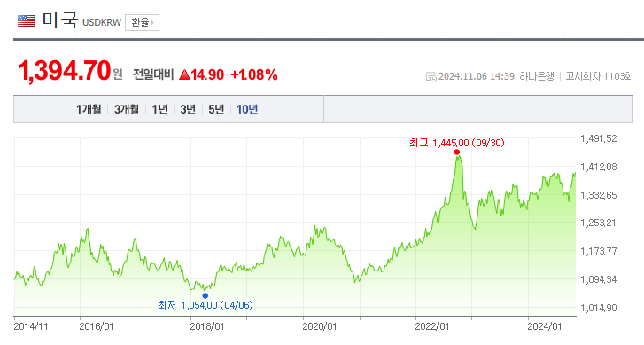The image size is (644, 345).
Task: Click the 1,094.34 y-axis label
Action: click(599, 279)
